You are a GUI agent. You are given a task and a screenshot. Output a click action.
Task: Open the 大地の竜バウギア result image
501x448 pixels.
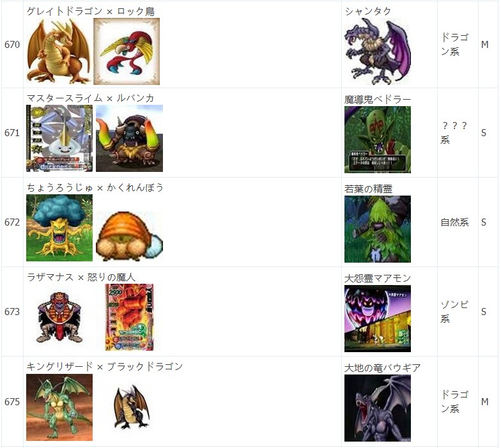tap(378, 408)
